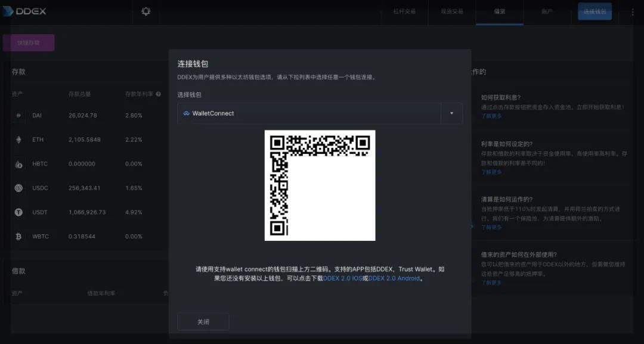This screenshot has height=344, width=644.
Task: Click the WalletConnect QR code
Action: pos(320,185)
